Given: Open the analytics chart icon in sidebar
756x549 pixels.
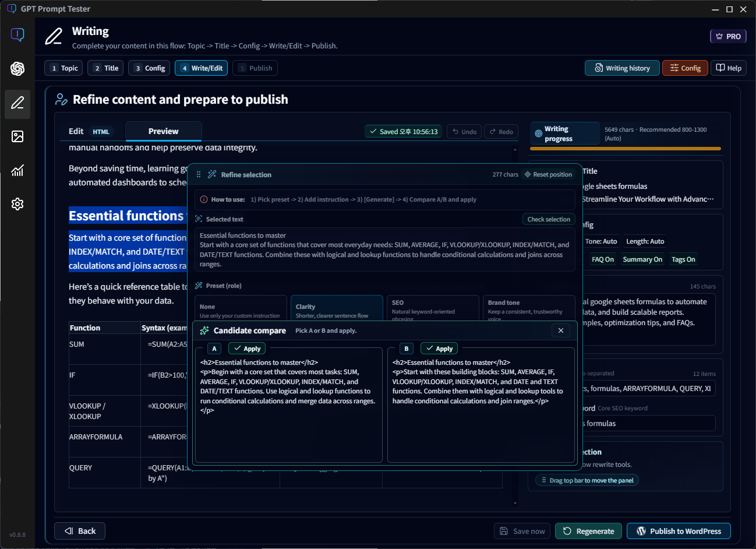Looking at the screenshot, I should pos(17,170).
